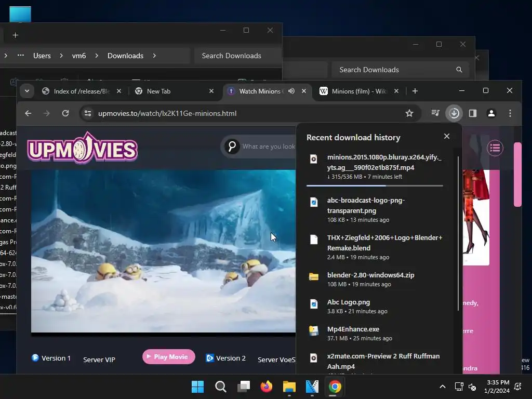Image resolution: width=532 pixels, height=399 pixels.
Task: Open x2mate.com-Preview 2 Ruff Ruffman download
Action: point(375,362)
